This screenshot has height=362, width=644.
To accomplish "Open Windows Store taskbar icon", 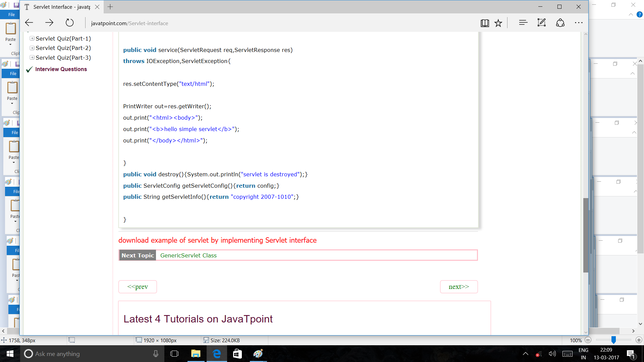I will 237,354.
